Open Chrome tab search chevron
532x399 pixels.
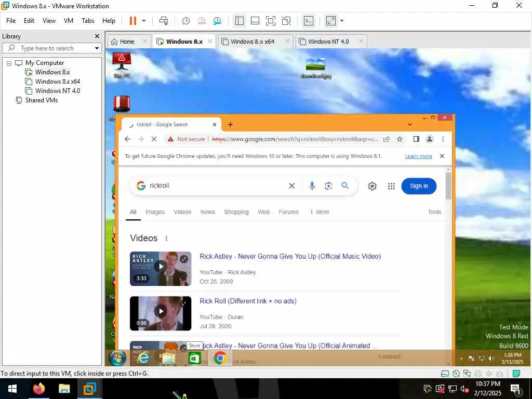[x=410, y=124]
